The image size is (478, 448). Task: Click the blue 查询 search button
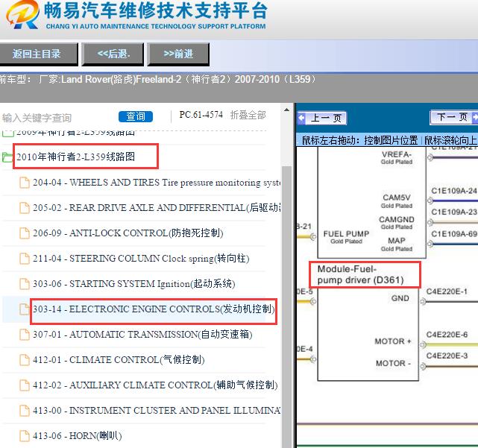coord(136,116)
